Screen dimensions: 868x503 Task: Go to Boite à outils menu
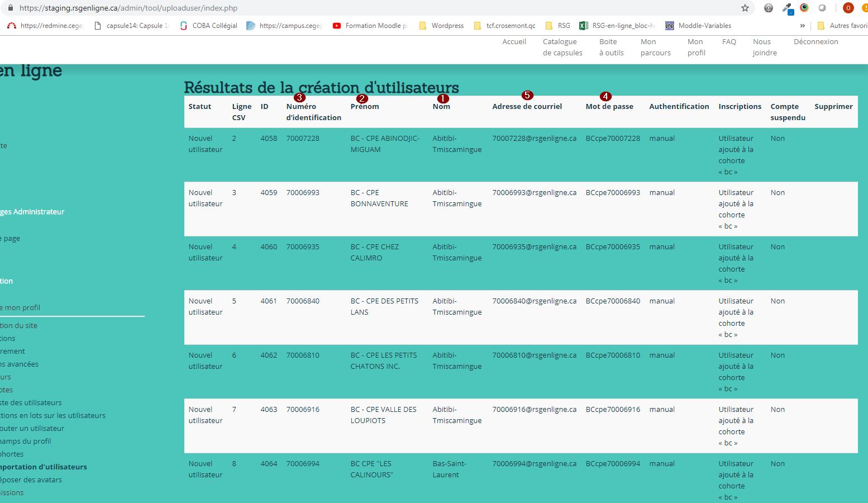coord(611,48)
